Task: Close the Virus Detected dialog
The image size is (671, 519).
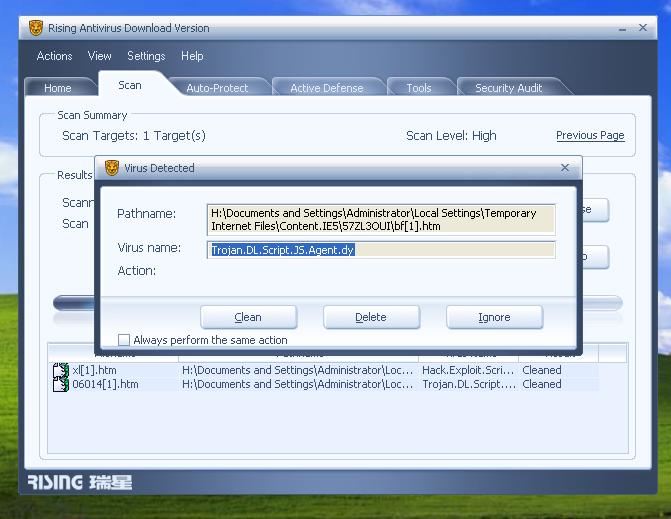Action: click(565, 168)
